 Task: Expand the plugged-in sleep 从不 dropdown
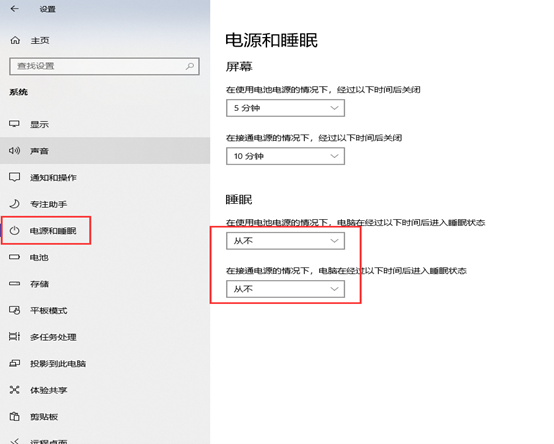tap(285, 289)
